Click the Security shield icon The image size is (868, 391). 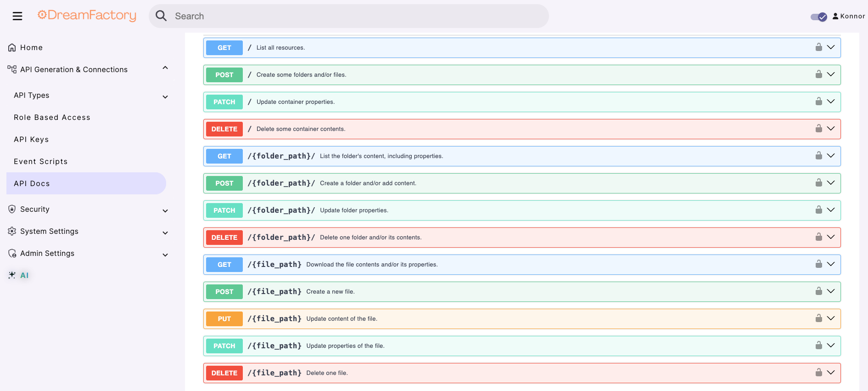[12, 209]
